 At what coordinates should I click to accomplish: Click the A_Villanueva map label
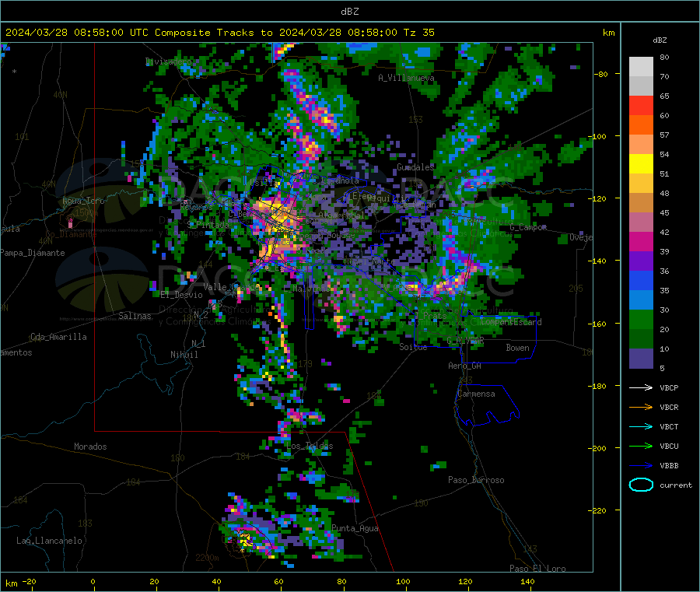tap(406, 78)
